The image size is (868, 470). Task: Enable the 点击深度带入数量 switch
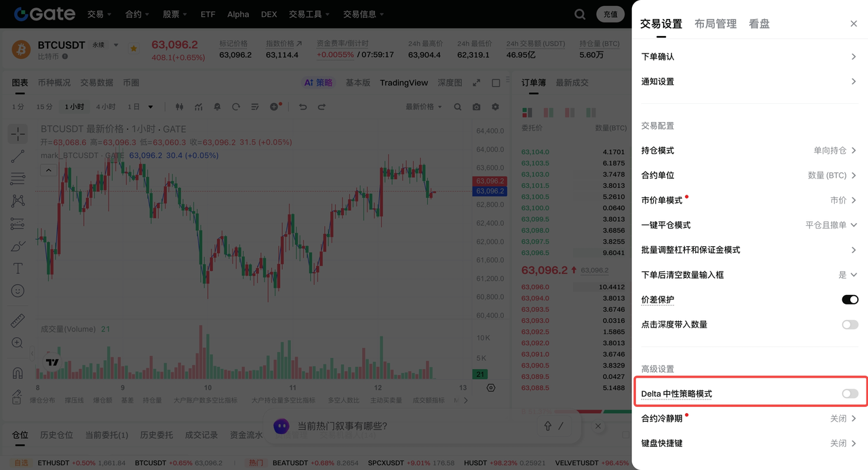point(850,325)
